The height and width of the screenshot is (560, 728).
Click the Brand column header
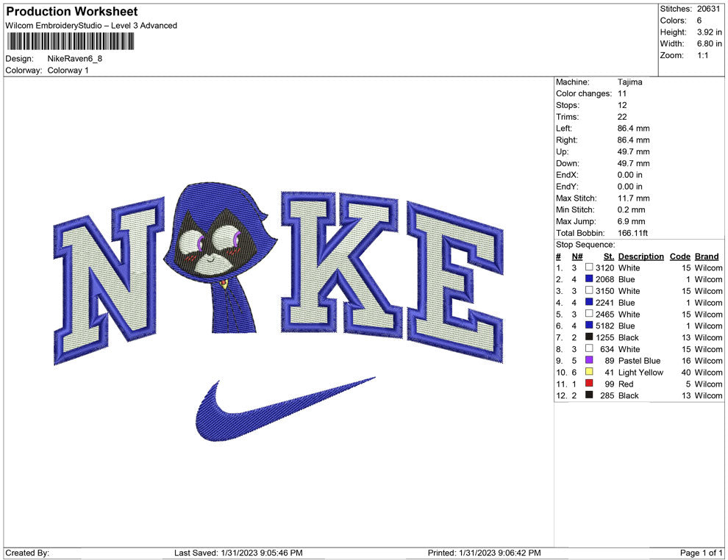pyautogui.click(x=707, y=256)
